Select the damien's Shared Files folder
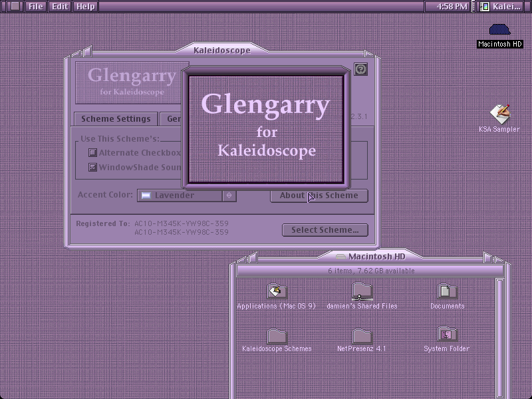This screenshot has width=532, height=399. (362, 291)
